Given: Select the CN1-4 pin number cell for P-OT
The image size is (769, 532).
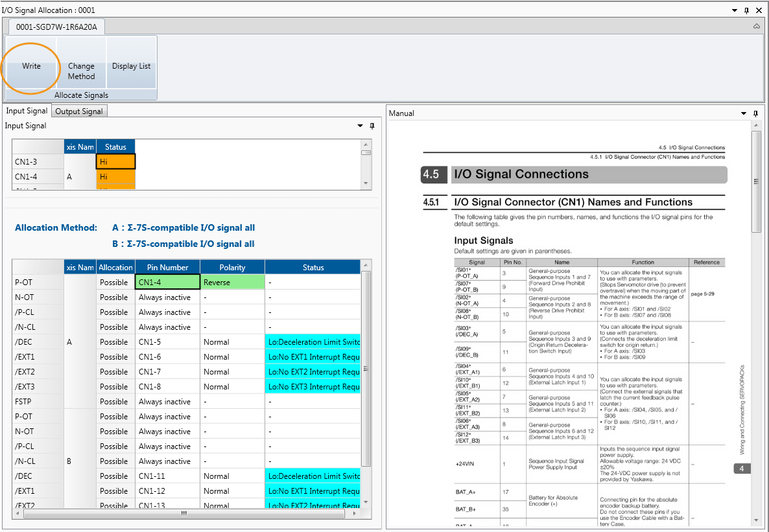Looking at the screenshot, I should (x=167, y=283).
